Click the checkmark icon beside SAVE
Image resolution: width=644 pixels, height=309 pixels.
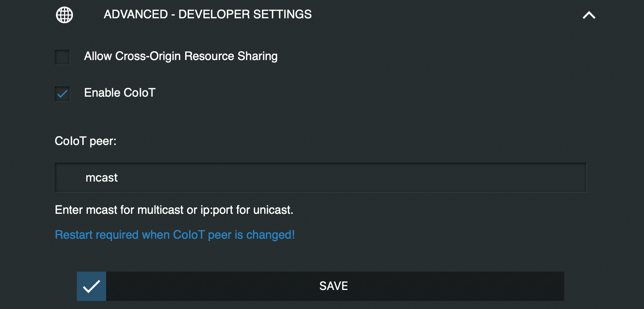[x=91, y=286]
